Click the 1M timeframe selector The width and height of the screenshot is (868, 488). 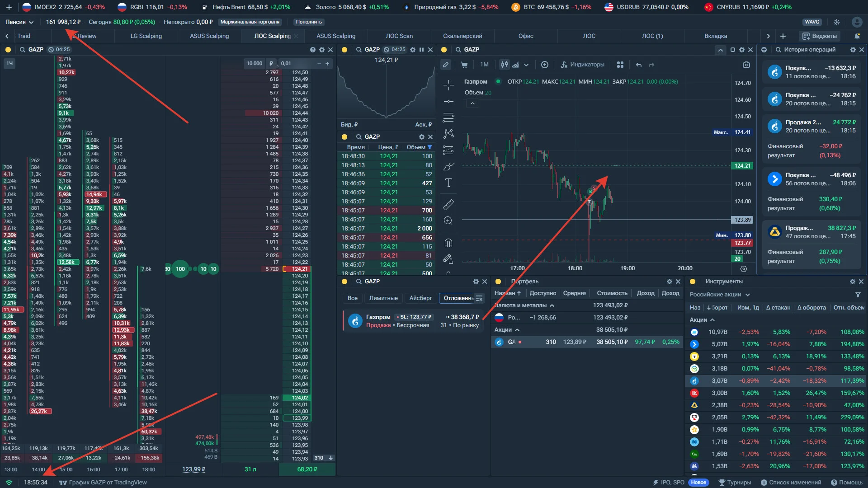(x=484, y=65)
